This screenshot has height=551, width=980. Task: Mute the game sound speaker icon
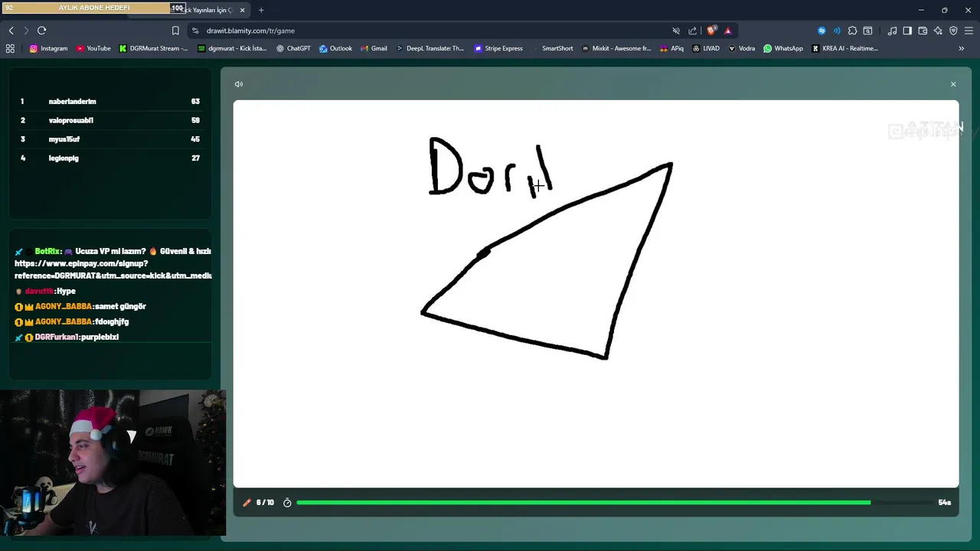click(239, 84)
